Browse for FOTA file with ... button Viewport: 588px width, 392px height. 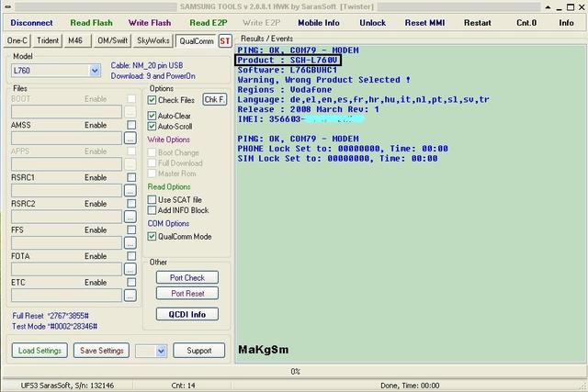pyautogui.click(x=130, y=270)
